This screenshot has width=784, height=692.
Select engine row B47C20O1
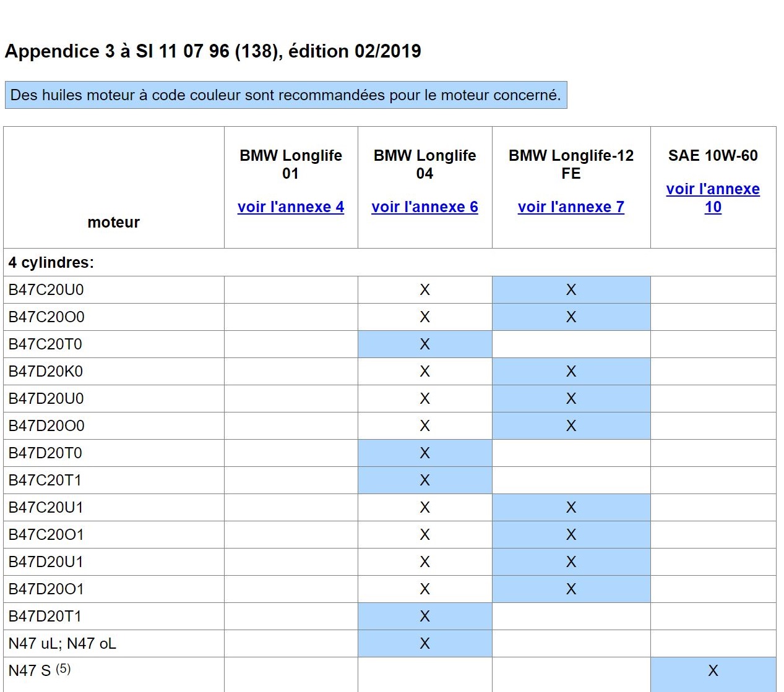390,534
